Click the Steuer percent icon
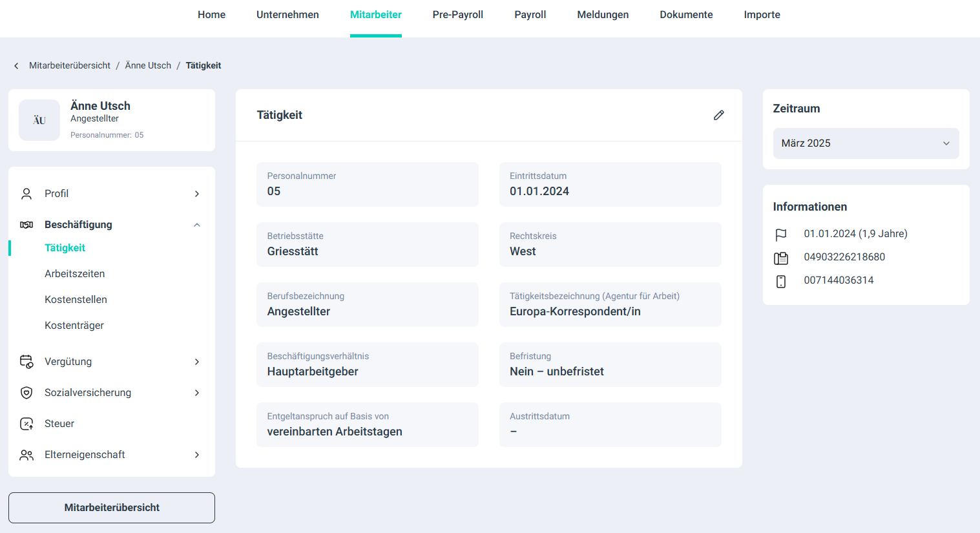Viewport: 980px width, 533px height. click(26, 424)
